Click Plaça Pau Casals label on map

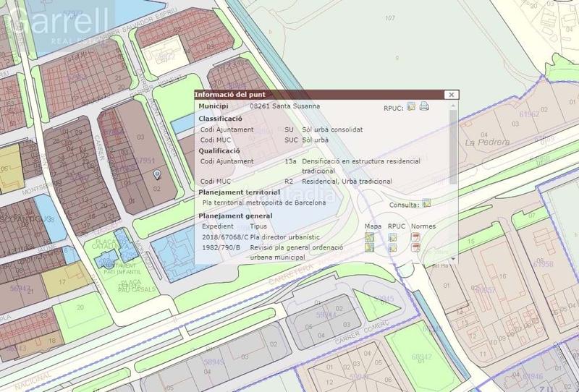click(130, 285)
